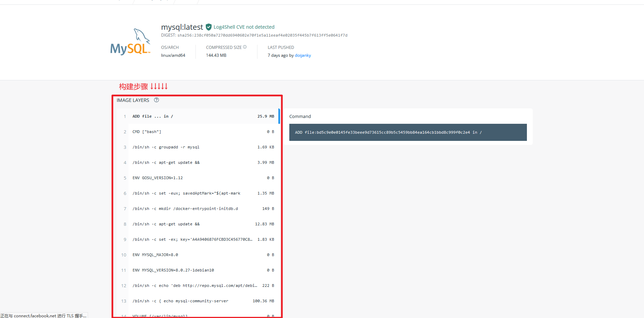Image resolution: width=644 pixels, height=318 pixels.
Task: Open the Image Layers help icon
Action: tap(156, 100)
